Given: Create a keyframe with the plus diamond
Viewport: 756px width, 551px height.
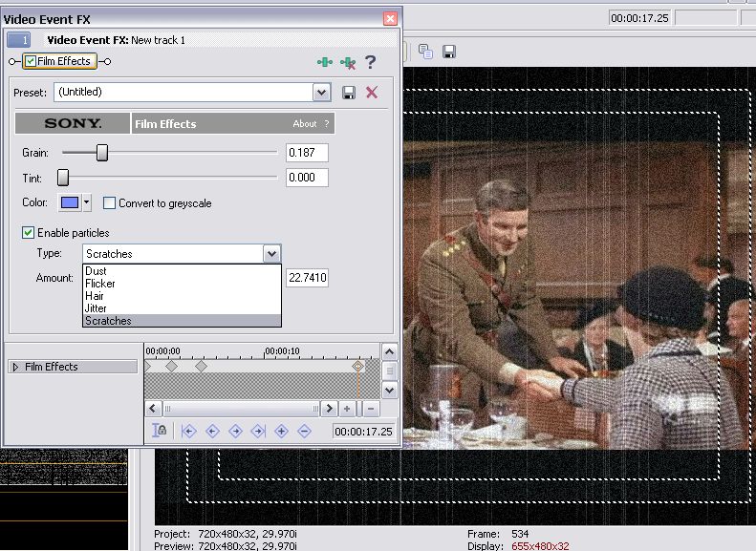Looking at the screenshot, I should [x=282, y=431].
